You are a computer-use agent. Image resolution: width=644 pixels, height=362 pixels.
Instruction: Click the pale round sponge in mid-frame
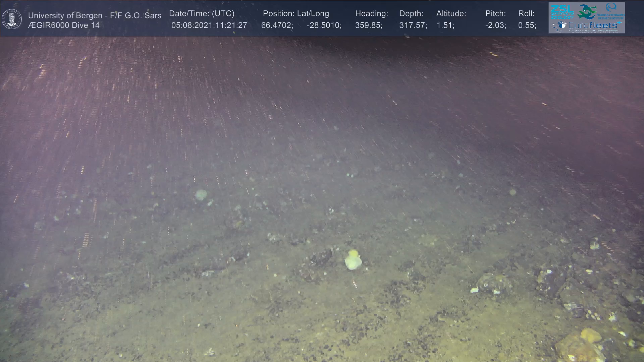201,195
